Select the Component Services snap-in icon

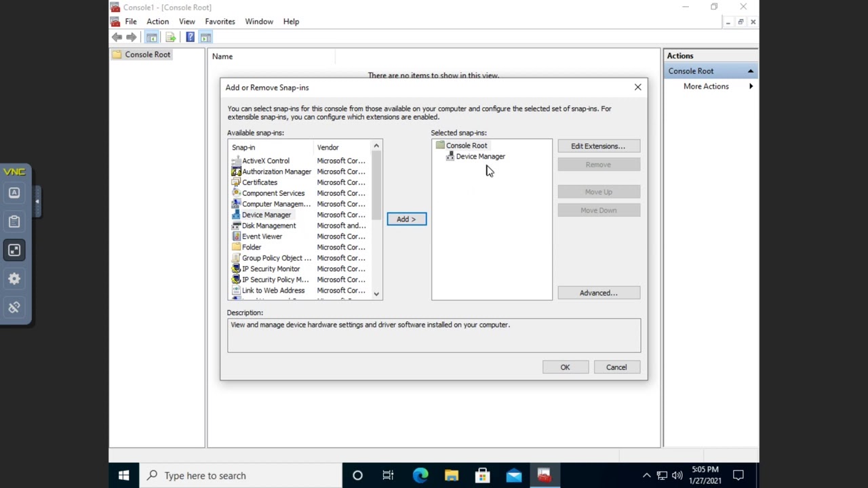click(236, 193)
